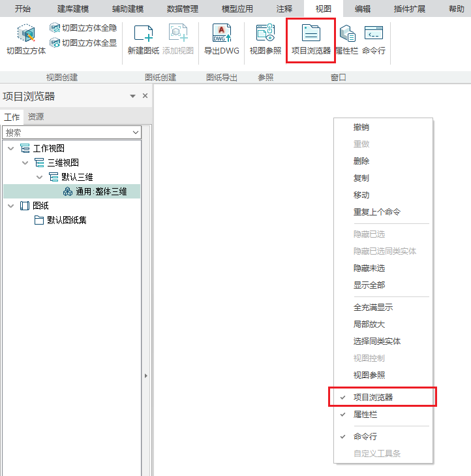This screenshot has height=476, width=471.
Task: Open the 帮助 ribbon tab
Action: [x=457, y=8]
